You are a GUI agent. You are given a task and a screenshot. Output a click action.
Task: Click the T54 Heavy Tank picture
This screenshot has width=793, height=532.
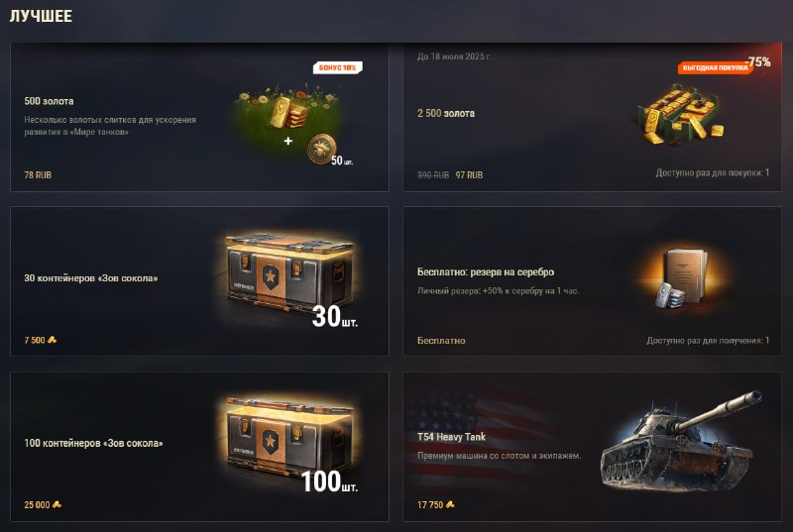tap(681, 440)
